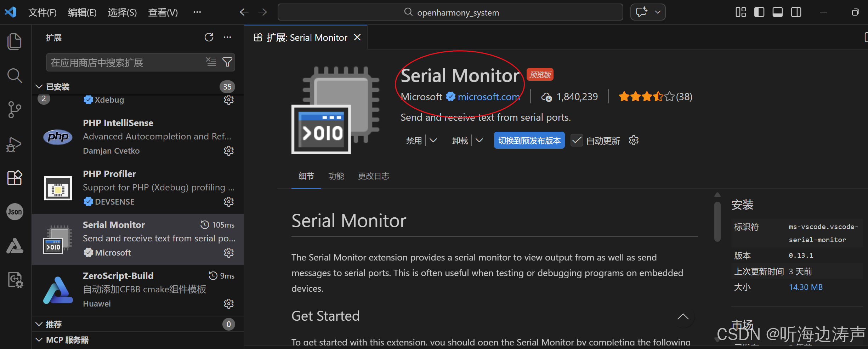868x349 pixels.
Task: Click 切换到预发布版本 button
Action: coord(529,141)
